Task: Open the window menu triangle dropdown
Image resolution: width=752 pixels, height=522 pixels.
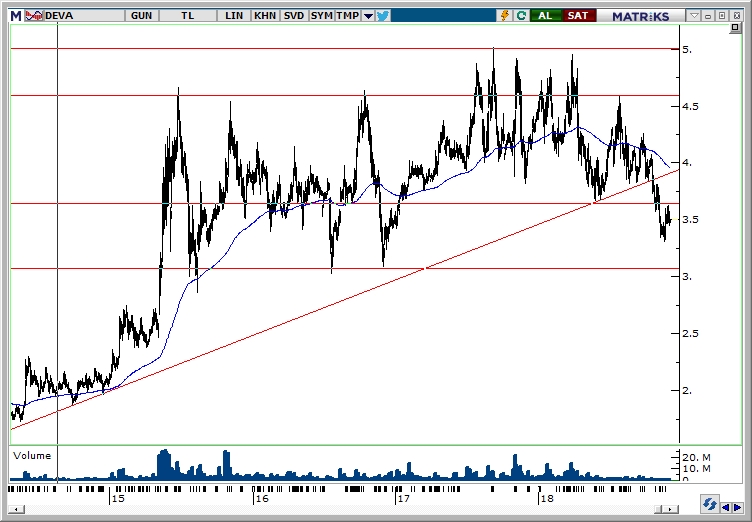Action: click(x=694, y=16)
